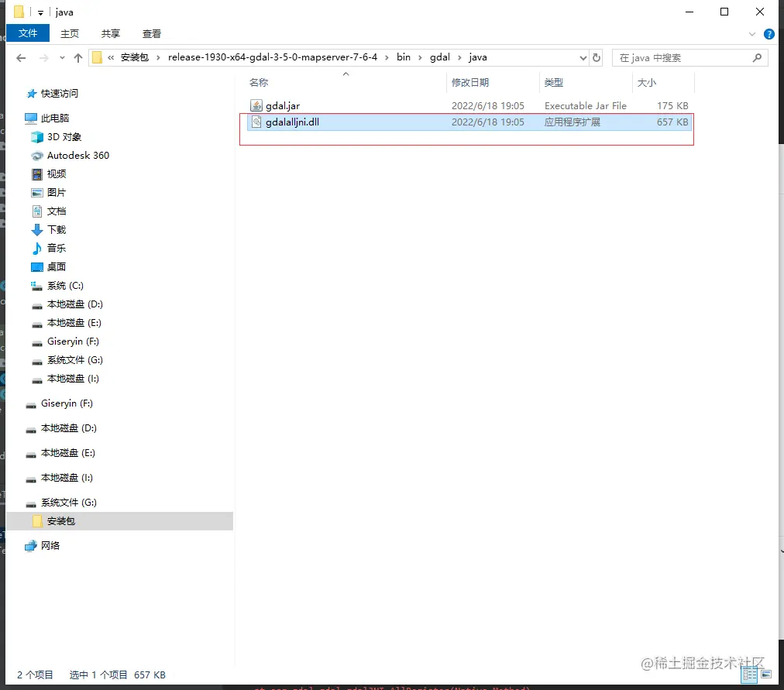Sort files by 修改日期 column

(470, 82)
